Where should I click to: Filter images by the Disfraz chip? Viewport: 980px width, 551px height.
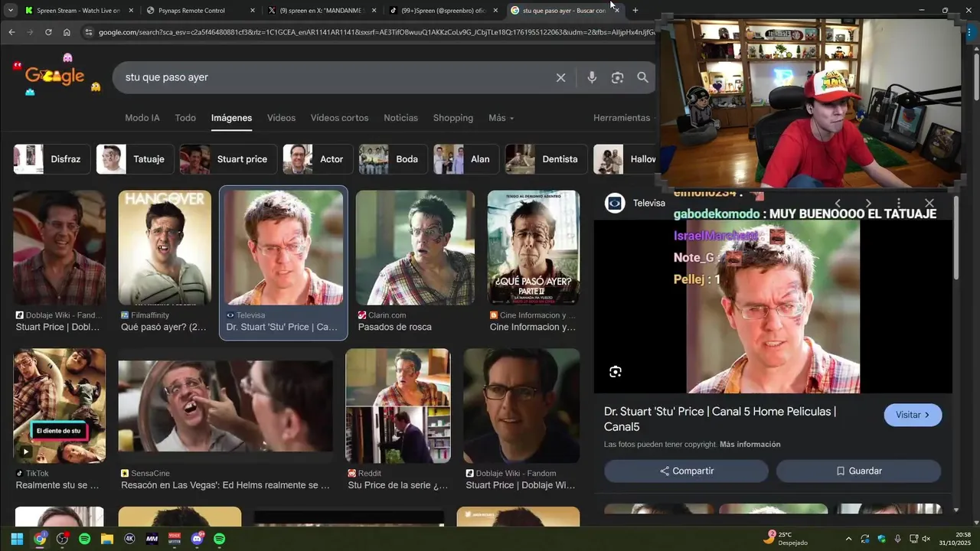[x=52, y=159]
